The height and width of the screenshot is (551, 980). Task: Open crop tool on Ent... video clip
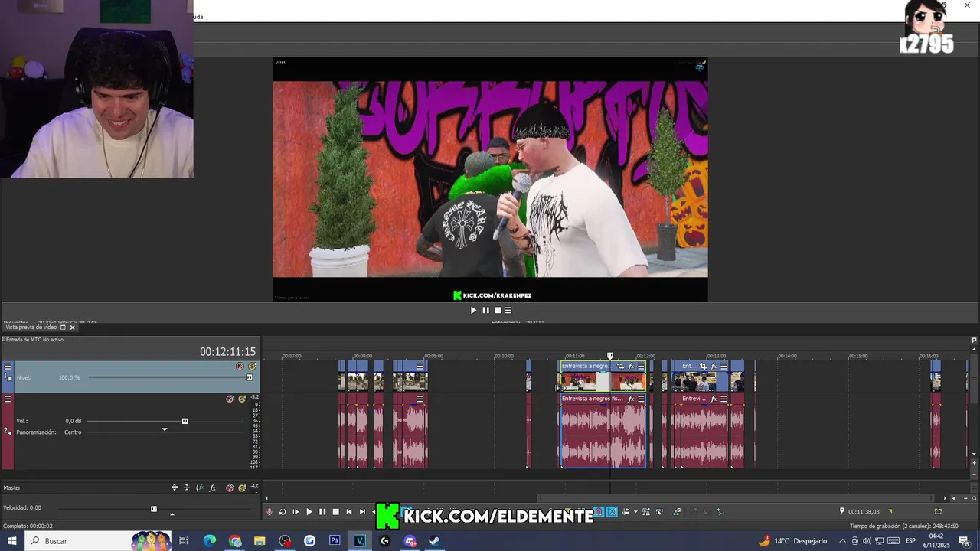703,367
